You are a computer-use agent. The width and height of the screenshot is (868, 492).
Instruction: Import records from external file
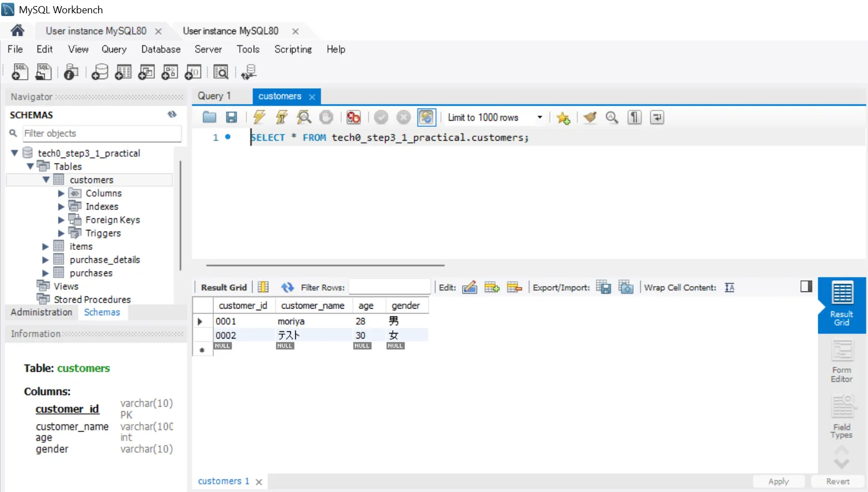pos(626,287)
